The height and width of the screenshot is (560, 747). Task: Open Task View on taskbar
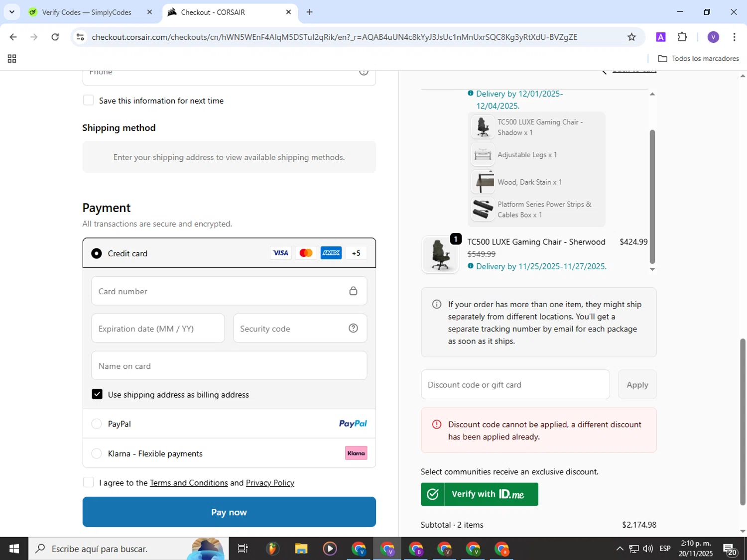[x=243, y=549]
